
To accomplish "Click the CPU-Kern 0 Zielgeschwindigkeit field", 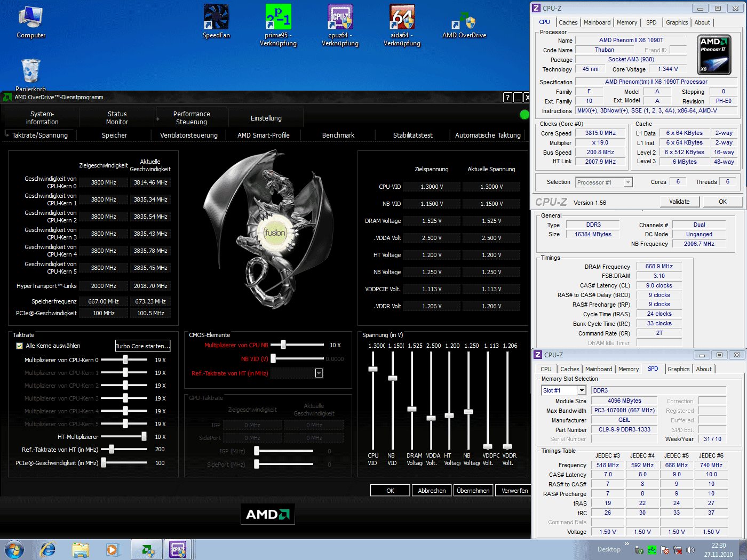I will click(104, 182).
